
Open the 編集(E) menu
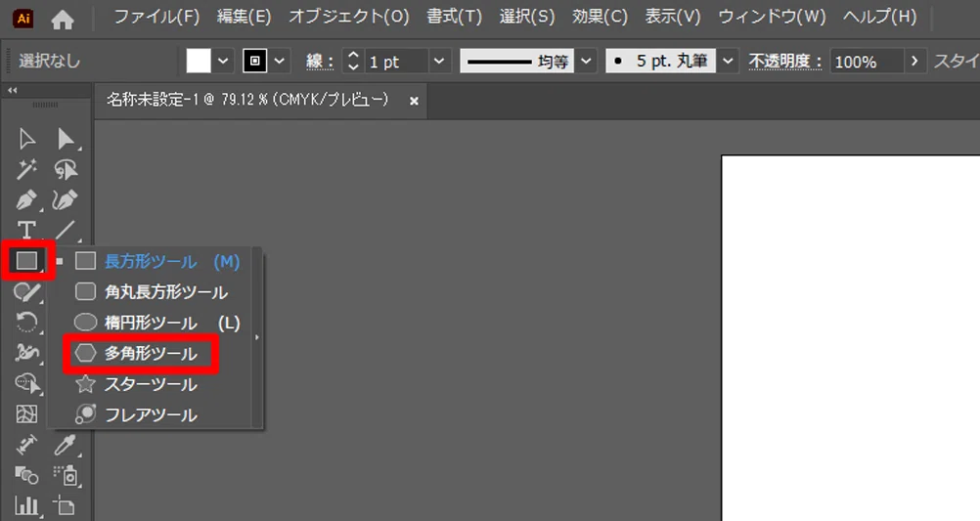click(244, 17)
